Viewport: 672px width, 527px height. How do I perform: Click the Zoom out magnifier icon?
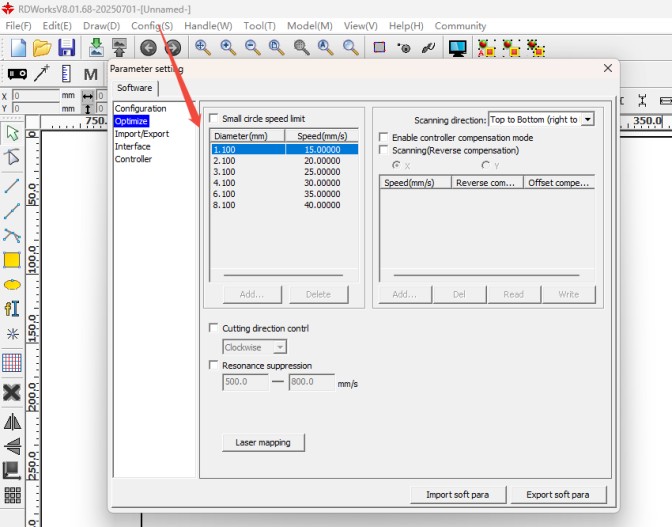pyautogui.click(x=252, y=48)
